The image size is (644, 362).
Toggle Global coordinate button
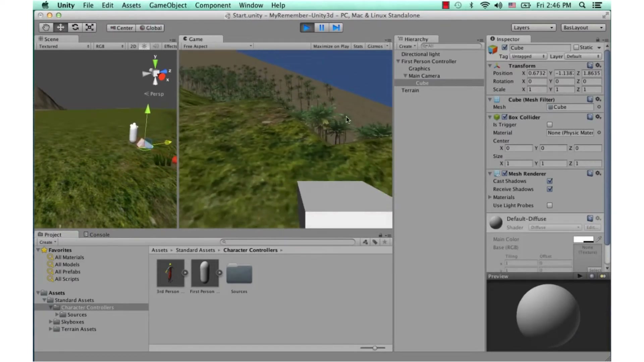[x=150, y=28]
